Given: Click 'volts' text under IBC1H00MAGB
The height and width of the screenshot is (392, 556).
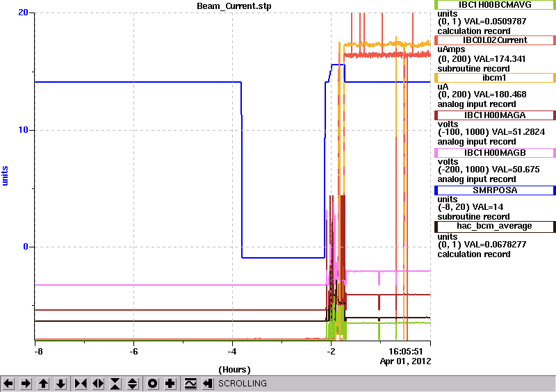Looking at the screenshot, I should coord(448,162).
